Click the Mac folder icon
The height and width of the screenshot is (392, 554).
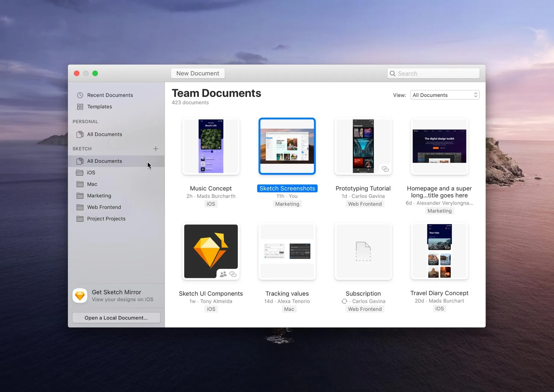(80, 184)
